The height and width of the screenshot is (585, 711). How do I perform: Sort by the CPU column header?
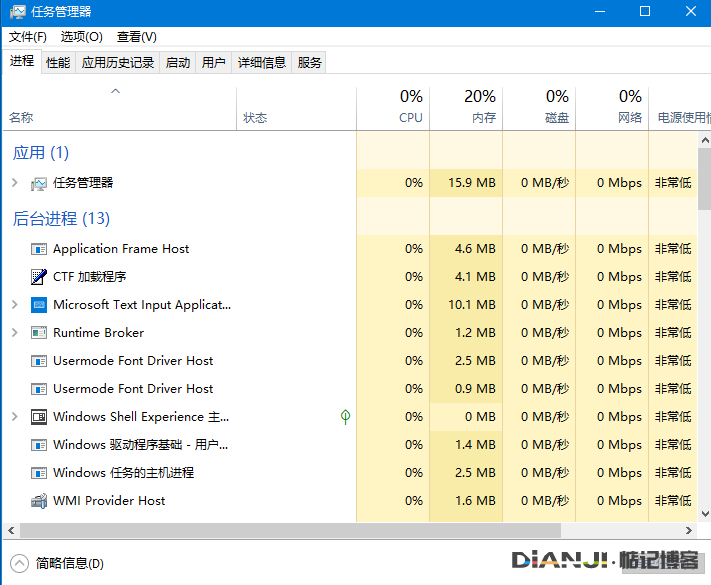coord(393,108)
